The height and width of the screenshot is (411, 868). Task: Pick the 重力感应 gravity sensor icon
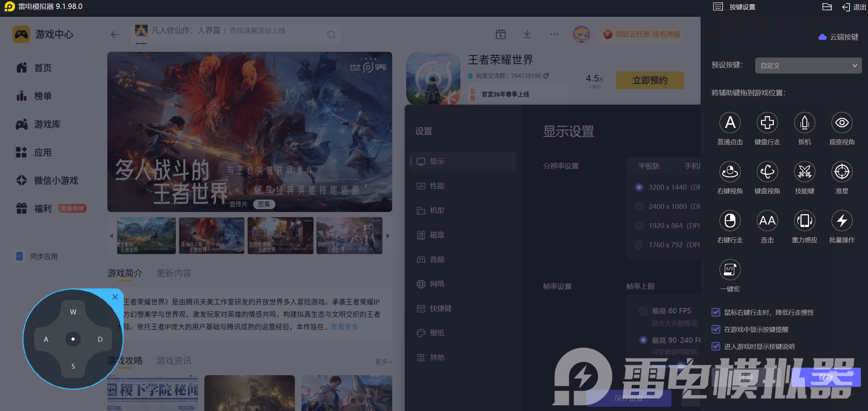click(804, 221)
